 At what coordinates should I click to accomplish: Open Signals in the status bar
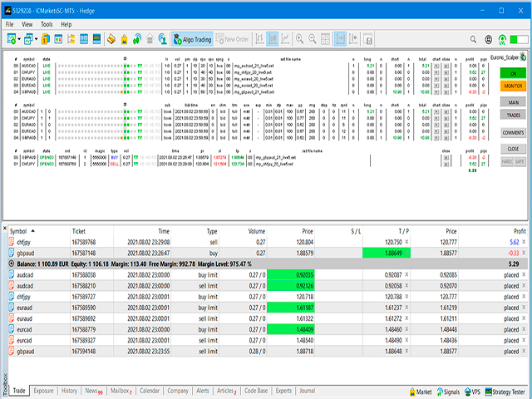[x=448, y=392]
